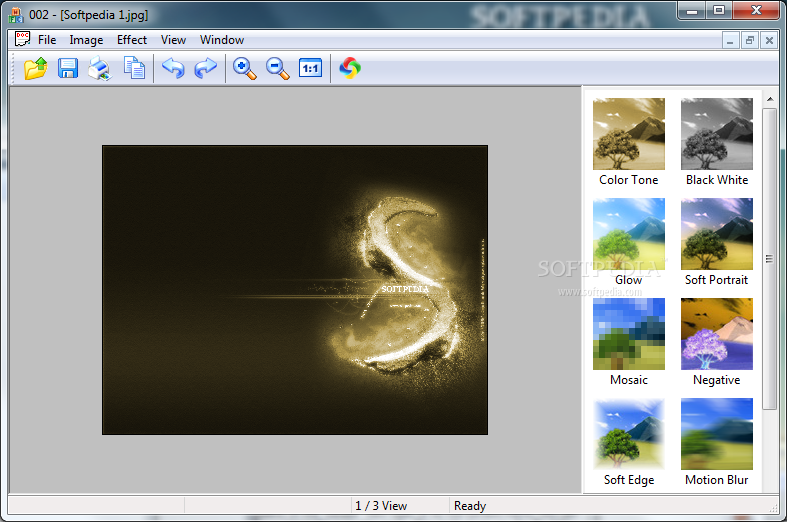Click the '1 / 3 View' status text
The width and height of the screenshot is (787, 522).
click(x=381, y=506)
